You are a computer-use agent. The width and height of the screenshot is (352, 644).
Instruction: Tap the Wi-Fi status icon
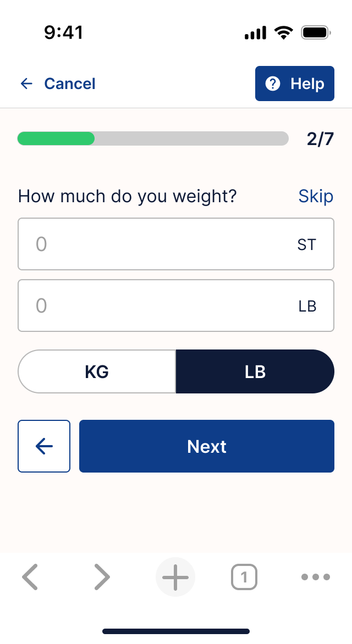pyautogui.click(x=284, y=33)
